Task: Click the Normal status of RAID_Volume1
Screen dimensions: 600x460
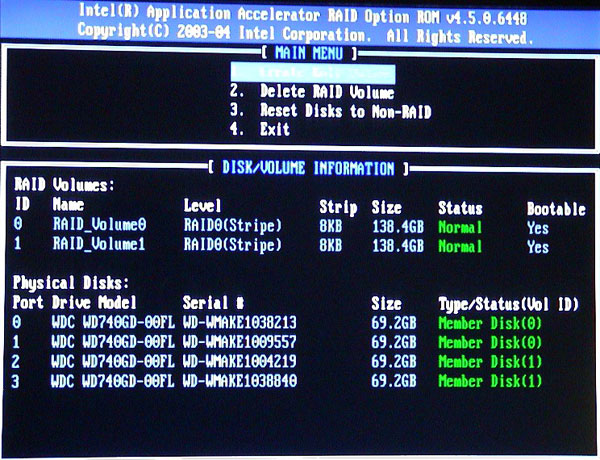Action: tap(460, 246)
